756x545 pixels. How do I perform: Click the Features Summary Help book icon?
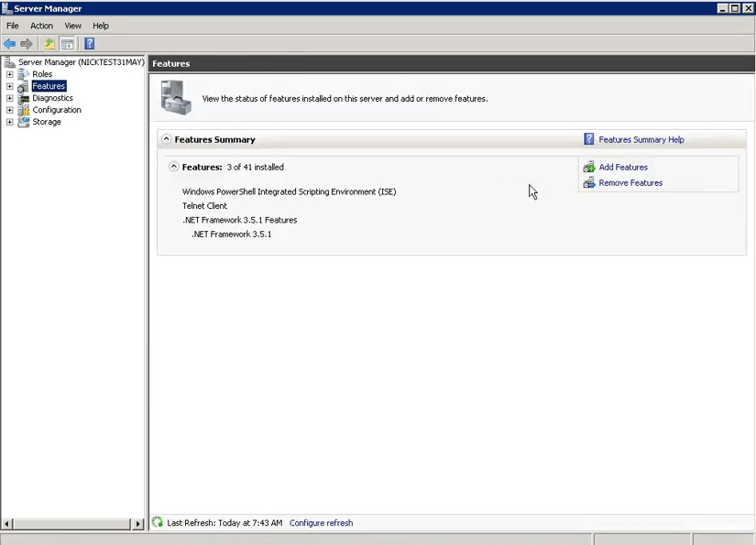click(x=588, y=139)
